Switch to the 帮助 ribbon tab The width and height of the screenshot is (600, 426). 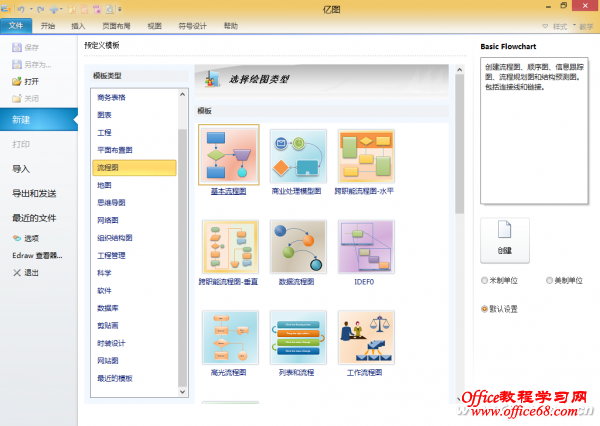pos(231,26)
